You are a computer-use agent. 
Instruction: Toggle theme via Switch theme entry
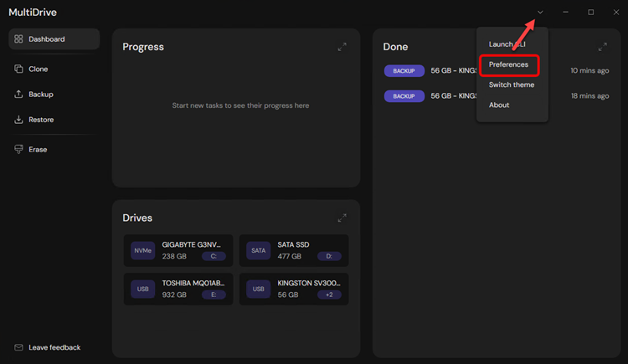tap(511, 85)
